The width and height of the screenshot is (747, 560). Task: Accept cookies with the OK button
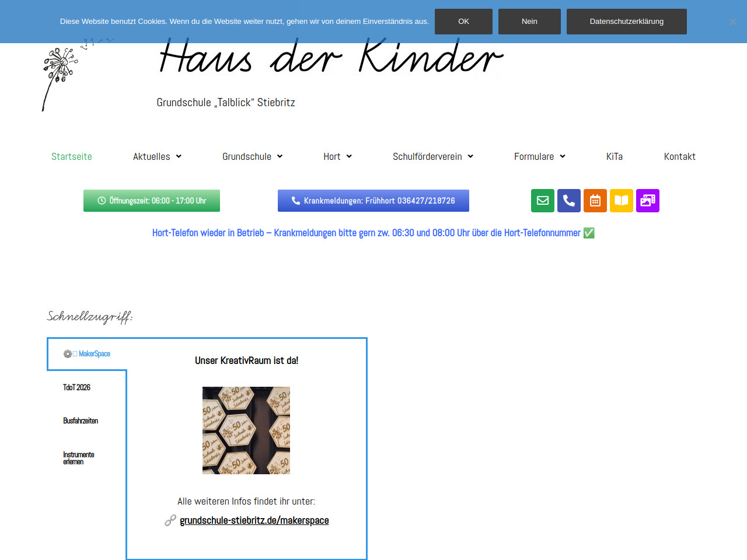point(463,22)
